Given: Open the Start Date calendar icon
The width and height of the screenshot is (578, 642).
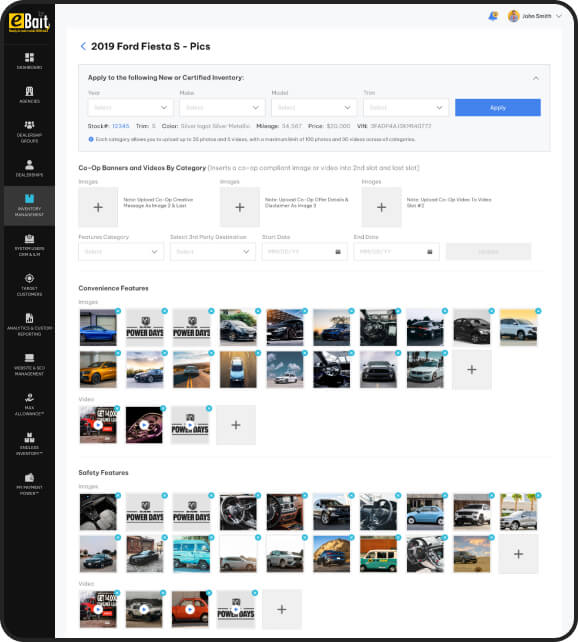Looking at the screenshot, I should 338,251.
